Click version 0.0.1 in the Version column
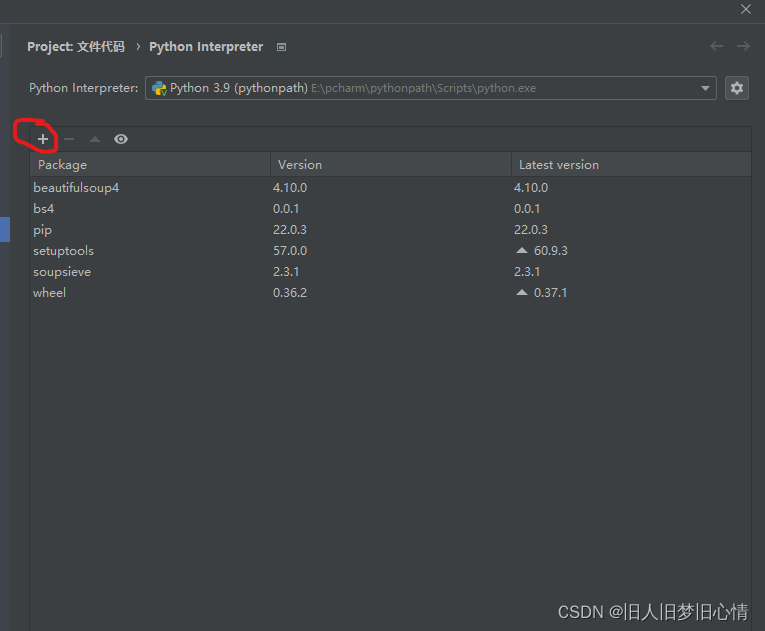Screen dimensions: 765x631 pyautogui.click(x=286, y=209)
